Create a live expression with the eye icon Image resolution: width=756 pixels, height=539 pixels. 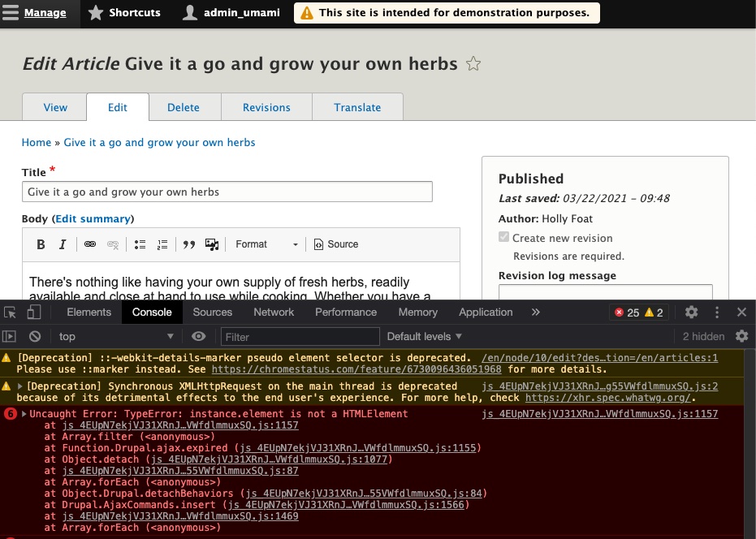(199, 336)
